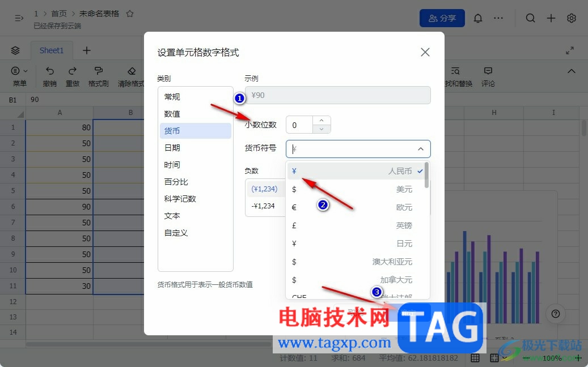Open the search magnifier icon

click(530, 18)
